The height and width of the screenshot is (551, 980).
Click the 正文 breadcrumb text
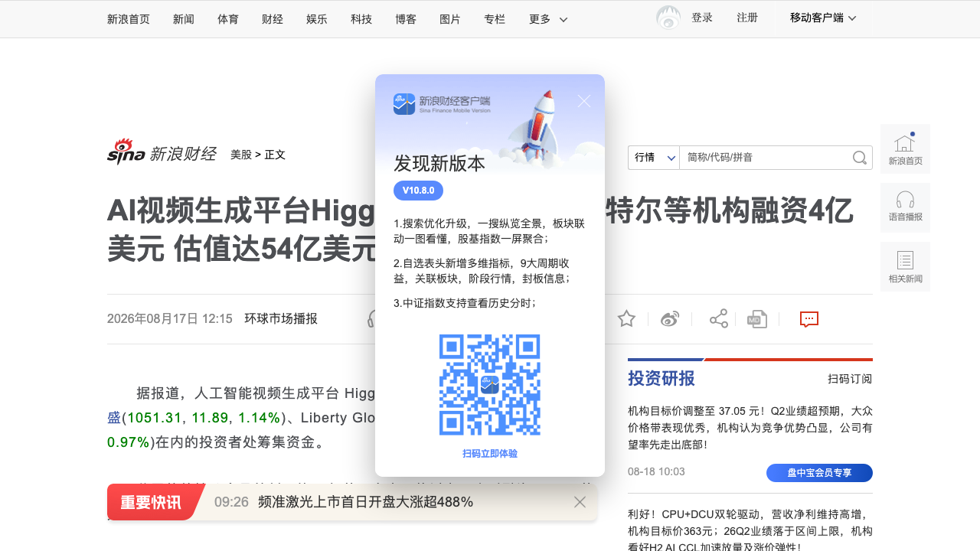(275, 155)
